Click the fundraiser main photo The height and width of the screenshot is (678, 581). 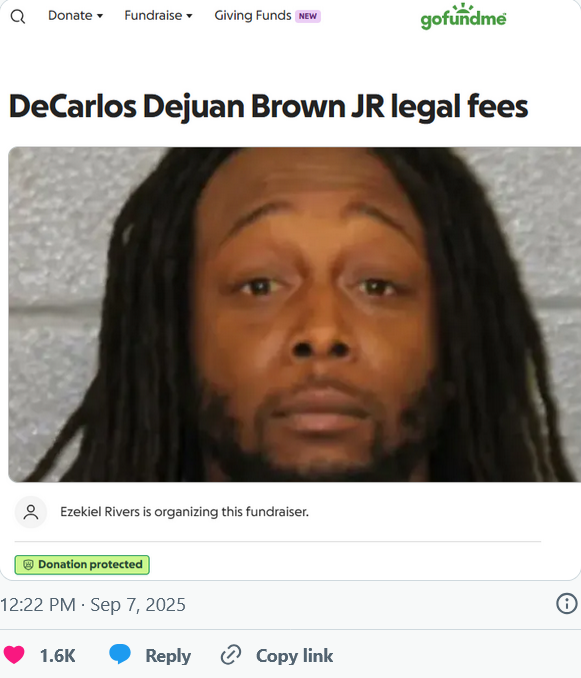pos(294,314)
